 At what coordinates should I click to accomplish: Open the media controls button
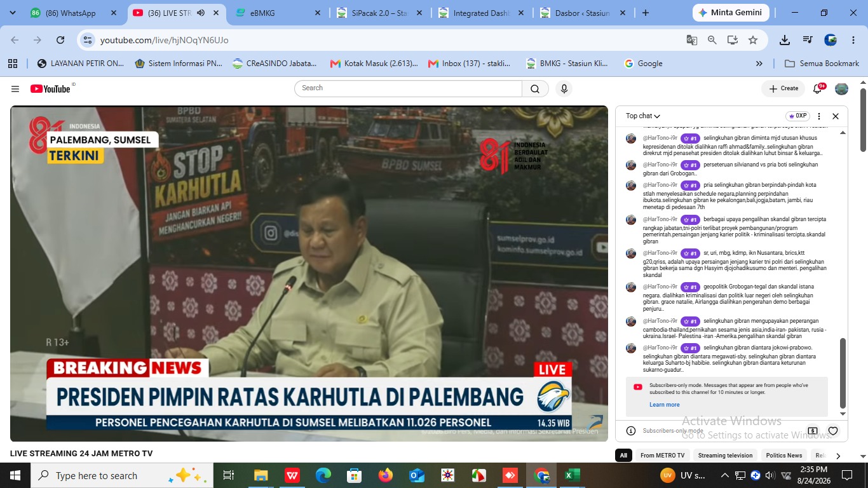click(808, 40)
